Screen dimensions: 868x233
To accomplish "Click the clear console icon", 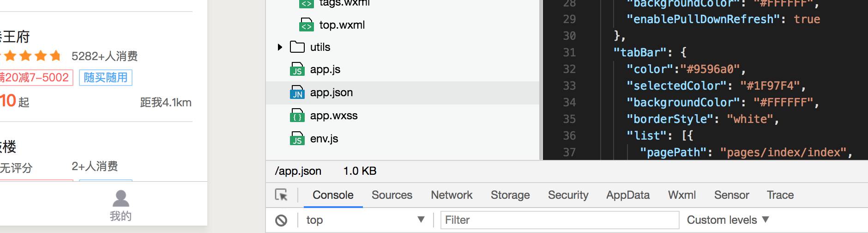I will [x=281, y=221].
